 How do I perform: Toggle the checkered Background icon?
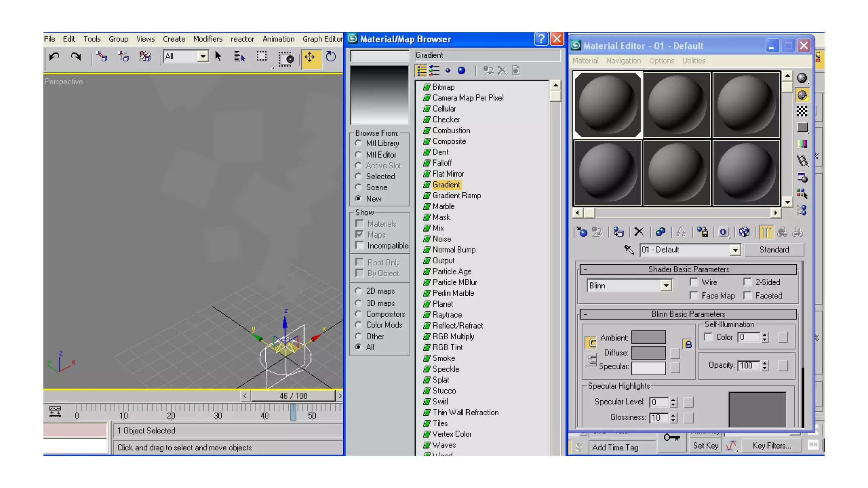tap(802, 111)
